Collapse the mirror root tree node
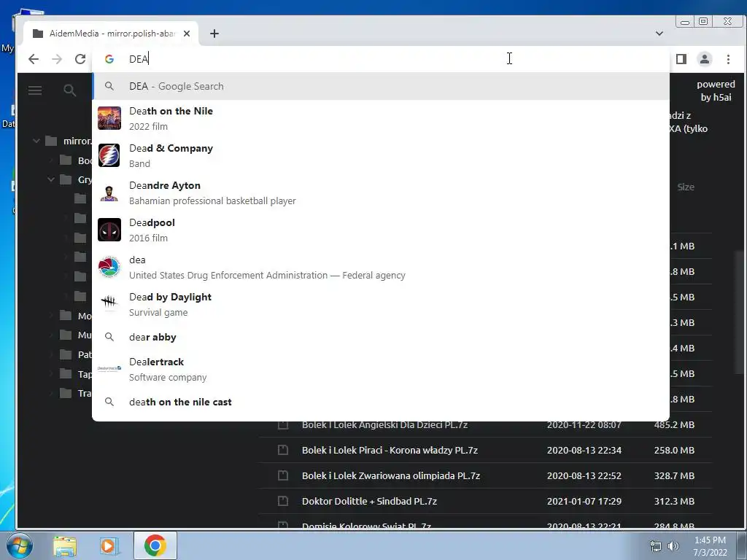 click(36, 141)
